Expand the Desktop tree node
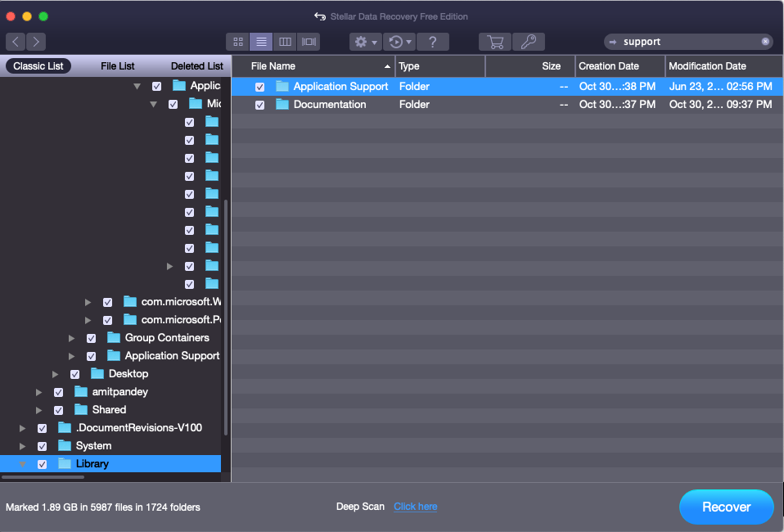This screenshot has height=532, width=784. (x=56, y=374)
